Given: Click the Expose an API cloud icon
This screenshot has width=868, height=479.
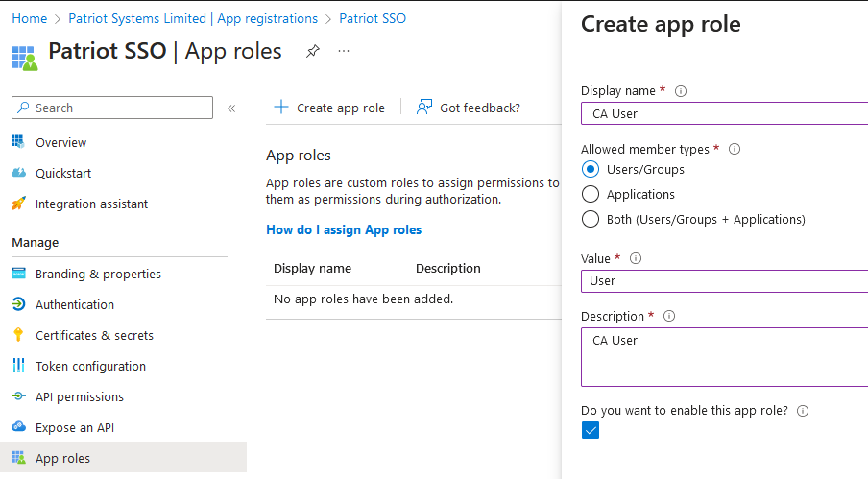Looking at the screenshot, I should pyautogui.click(x=18, y=426).
